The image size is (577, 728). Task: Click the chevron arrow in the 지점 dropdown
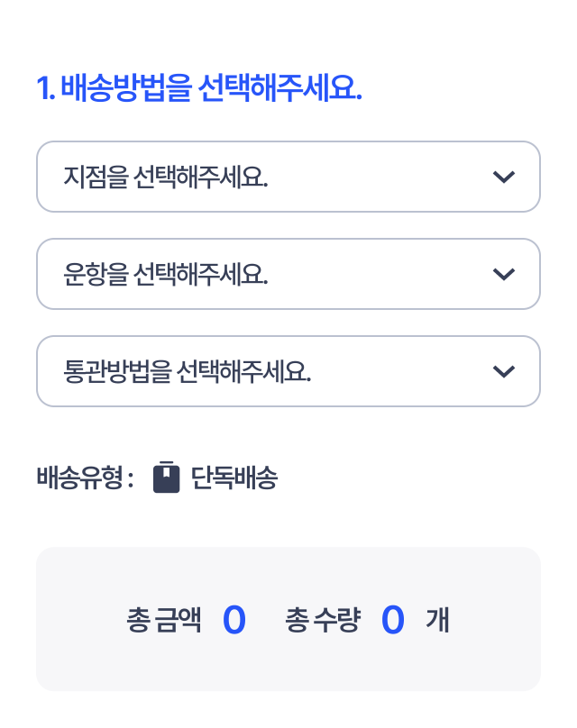tap(504, 177)
